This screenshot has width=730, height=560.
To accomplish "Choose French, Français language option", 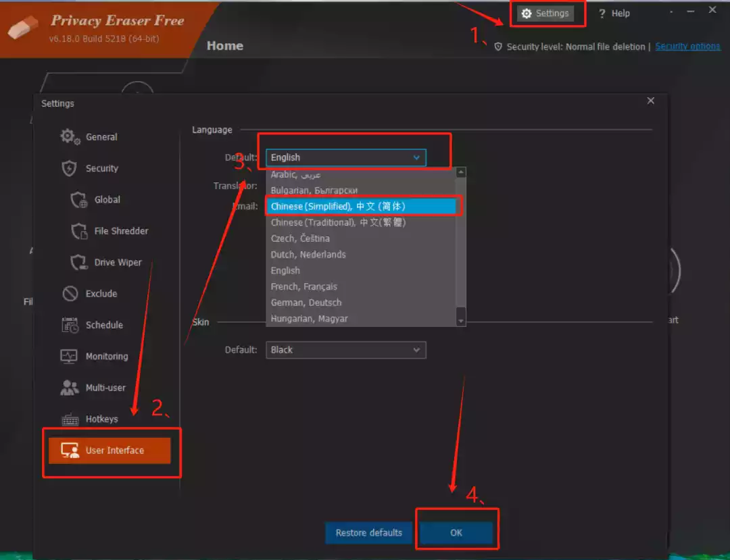I will [x=361, y=286].
